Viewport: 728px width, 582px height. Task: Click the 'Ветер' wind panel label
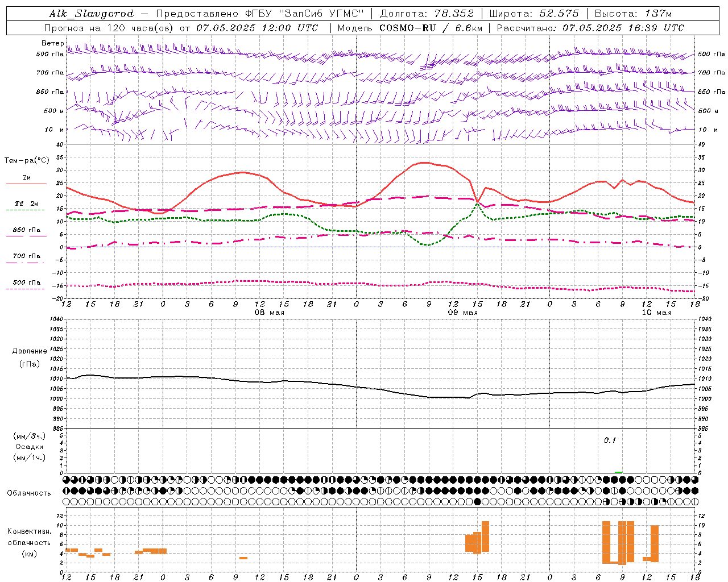click(52, 43)
